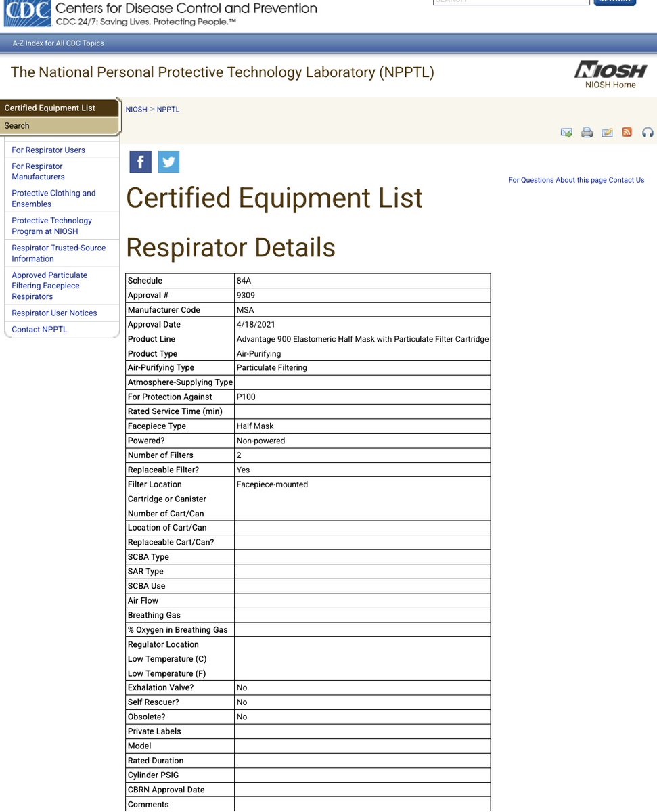
Task: Click NPPTL in the breadcrumb
Action: 168,110
